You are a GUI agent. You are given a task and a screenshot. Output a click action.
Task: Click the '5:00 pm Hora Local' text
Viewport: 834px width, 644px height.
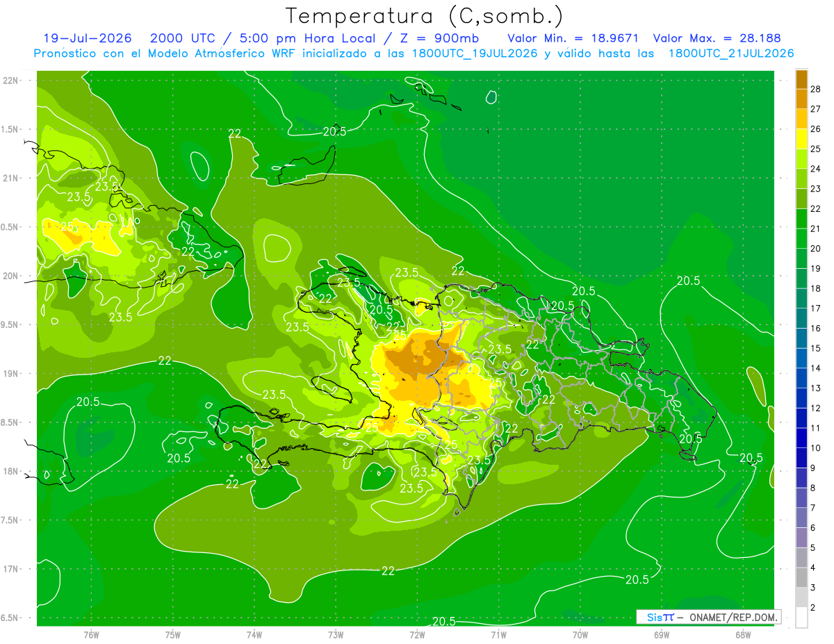[309, 38]
